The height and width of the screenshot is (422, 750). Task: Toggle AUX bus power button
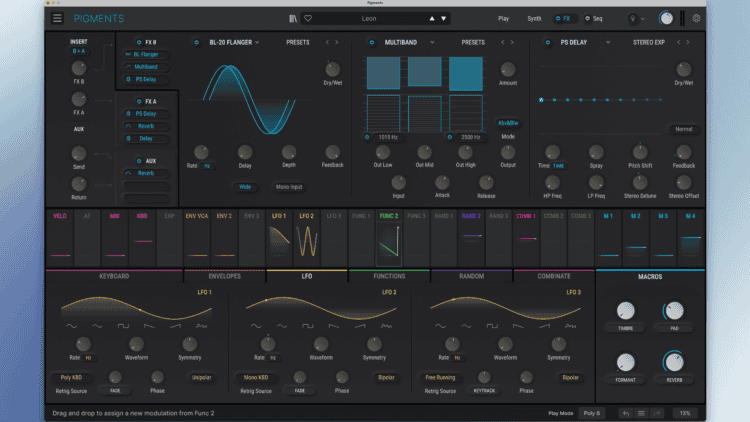(x=139, y=161)
